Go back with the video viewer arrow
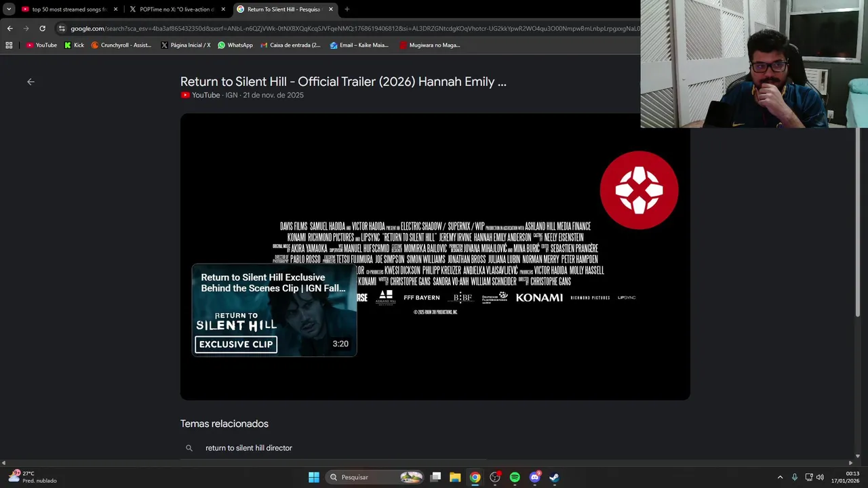868x488 pixels. click(31, 82)
